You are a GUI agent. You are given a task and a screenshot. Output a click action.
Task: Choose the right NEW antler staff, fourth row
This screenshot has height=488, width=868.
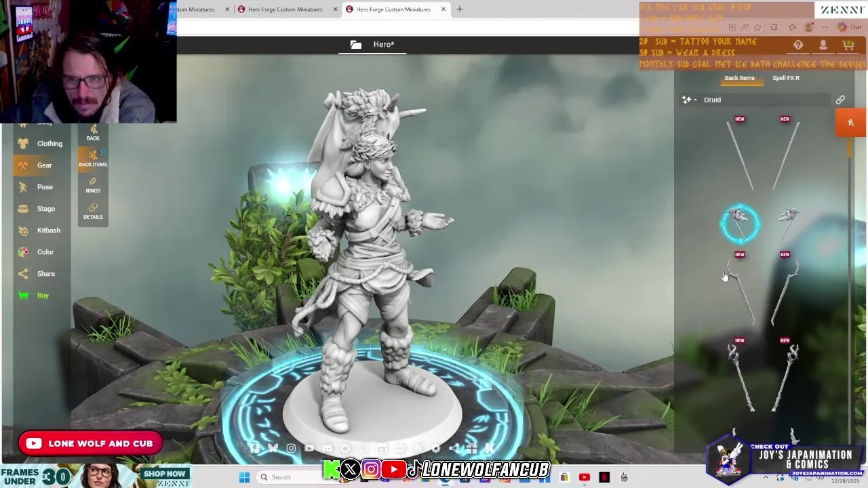[785, 376]
